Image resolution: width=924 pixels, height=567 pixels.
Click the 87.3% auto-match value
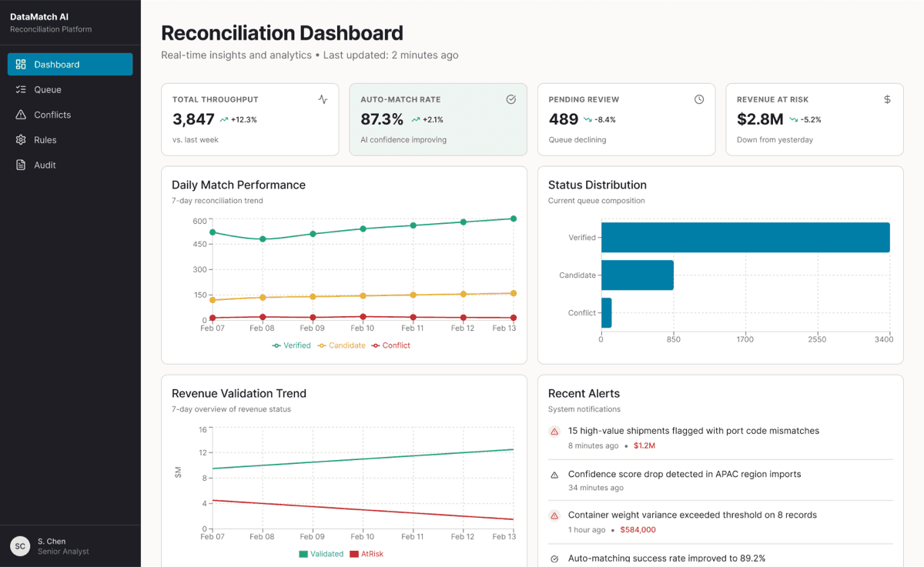(x=382, y=119)
